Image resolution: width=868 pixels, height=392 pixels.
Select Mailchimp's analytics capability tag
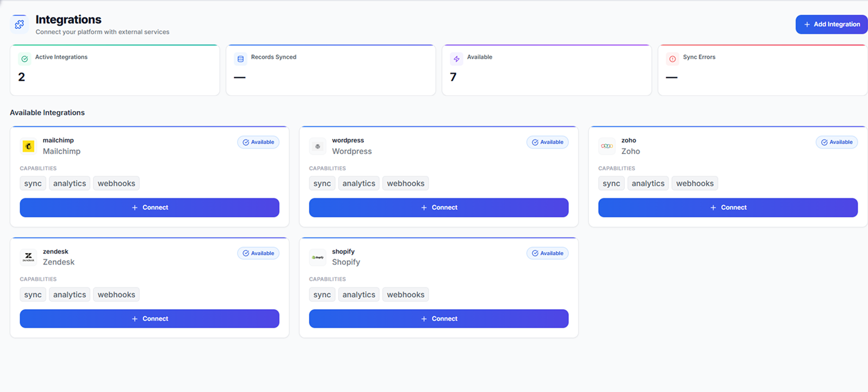70,183
